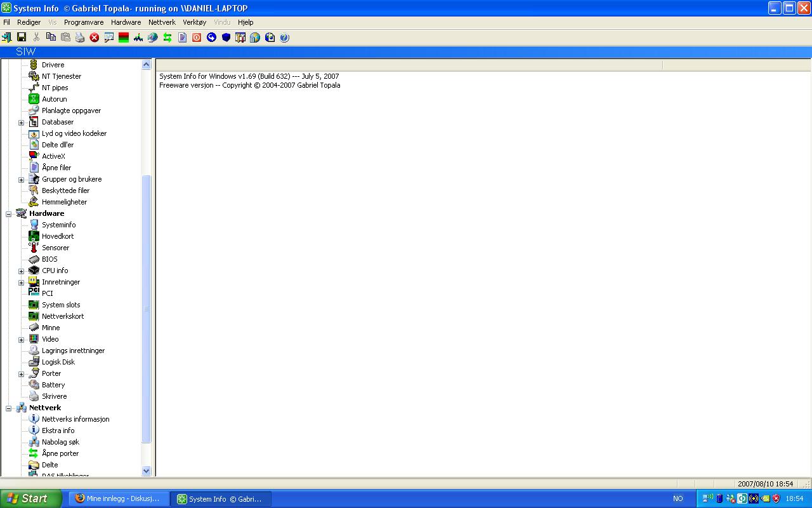Image resolution: width=812 pixels, height=508 pixels.
Task: Open the Programvare menu
Action: (84, 22)
